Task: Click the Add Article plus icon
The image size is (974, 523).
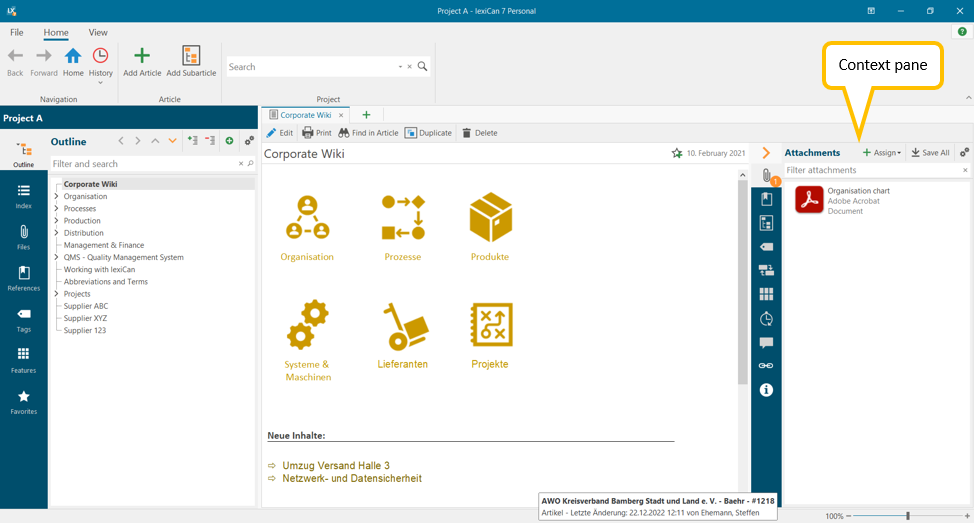Action: [142, 56]
